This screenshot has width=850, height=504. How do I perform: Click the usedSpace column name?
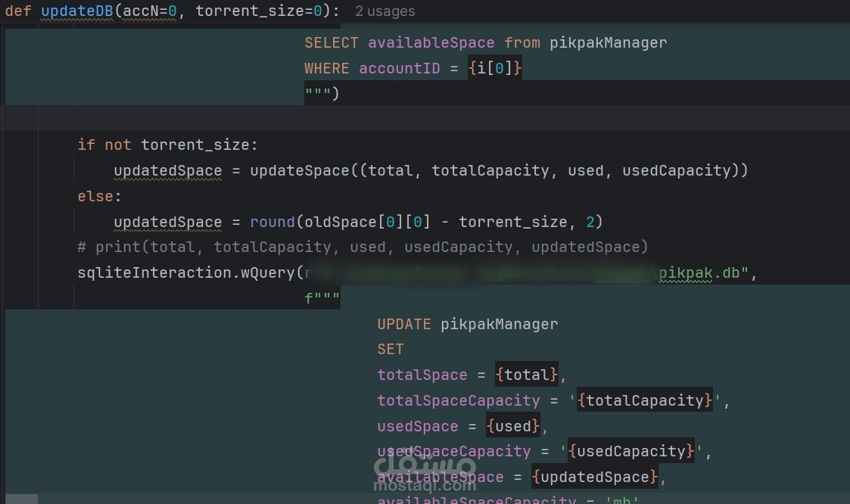pos(417,427)
